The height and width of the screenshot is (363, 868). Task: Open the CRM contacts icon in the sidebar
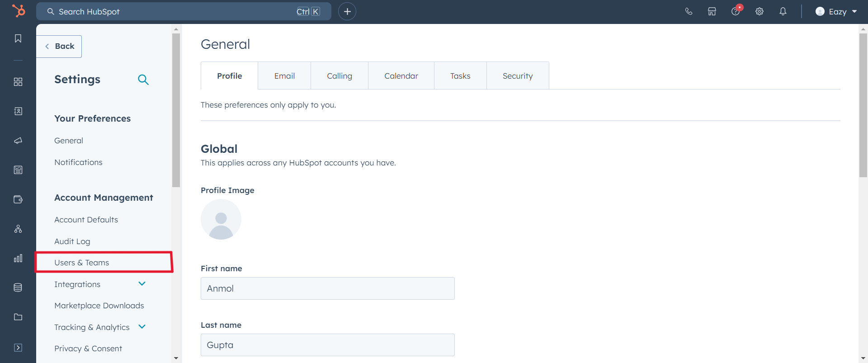pos(18,111)
